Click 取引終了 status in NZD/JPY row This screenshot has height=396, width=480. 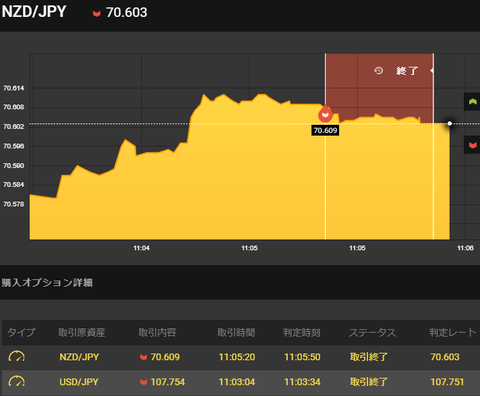(x=369, y=357)
